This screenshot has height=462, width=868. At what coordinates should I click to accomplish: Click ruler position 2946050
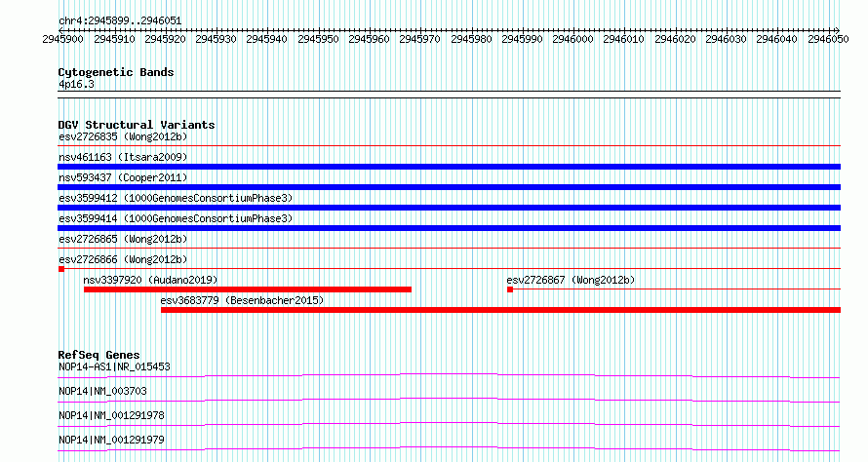[x=828, y=39]
